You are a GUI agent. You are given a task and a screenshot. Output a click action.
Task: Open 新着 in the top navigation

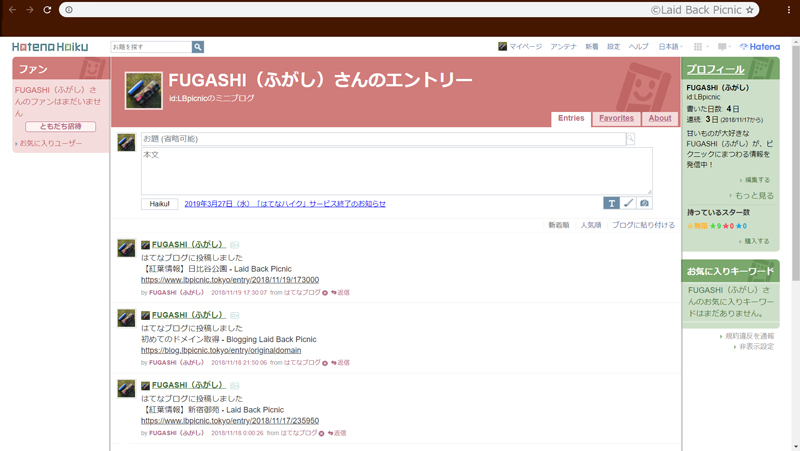tap(591, 46)
